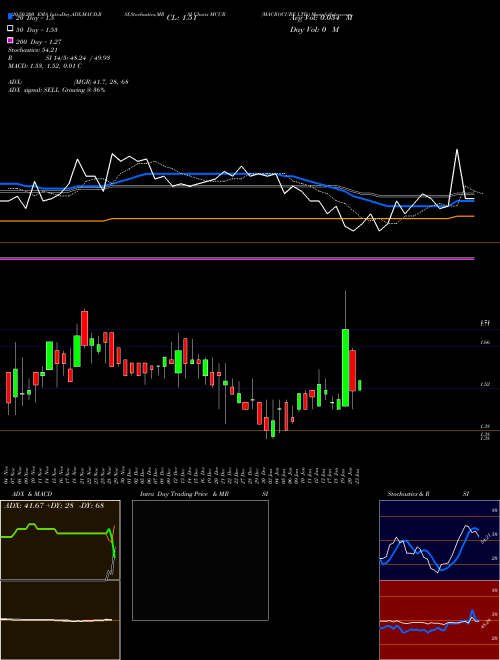Click the white 50 Day legend square
Viewport: 500px width, 660px height.
[10, 29]
